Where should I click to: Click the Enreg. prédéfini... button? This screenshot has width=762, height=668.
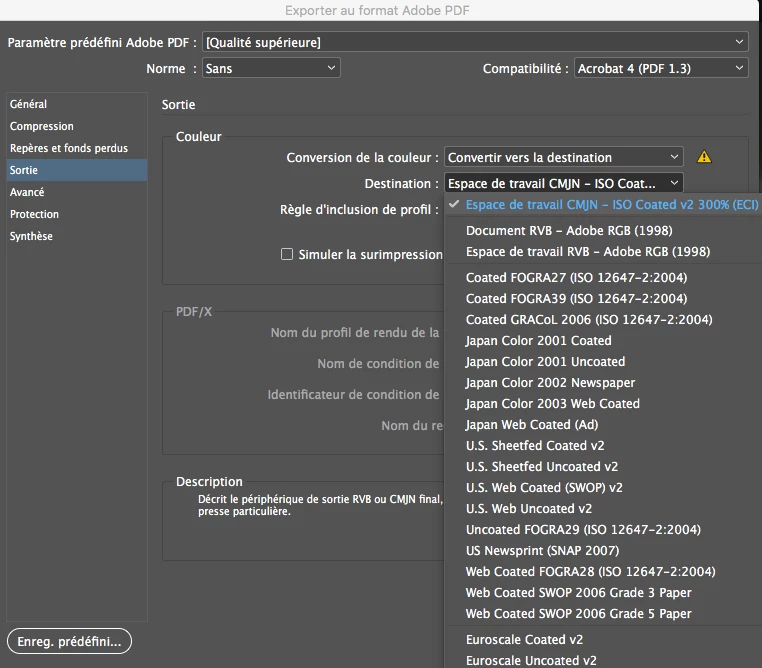coord(69,641)
